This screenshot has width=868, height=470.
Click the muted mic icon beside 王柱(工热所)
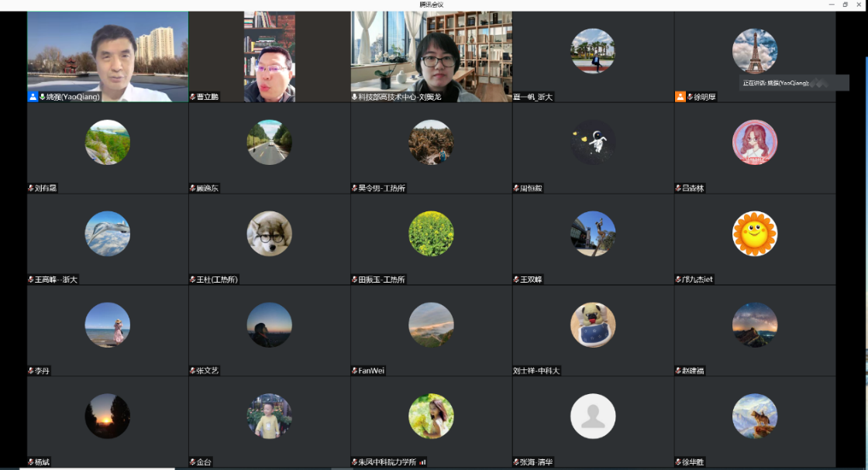pos(193,280)
